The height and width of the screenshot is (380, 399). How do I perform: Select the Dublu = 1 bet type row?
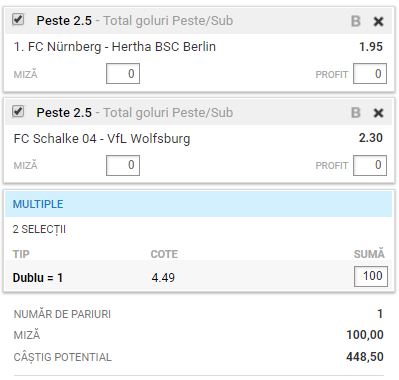[x=198, y=277]
